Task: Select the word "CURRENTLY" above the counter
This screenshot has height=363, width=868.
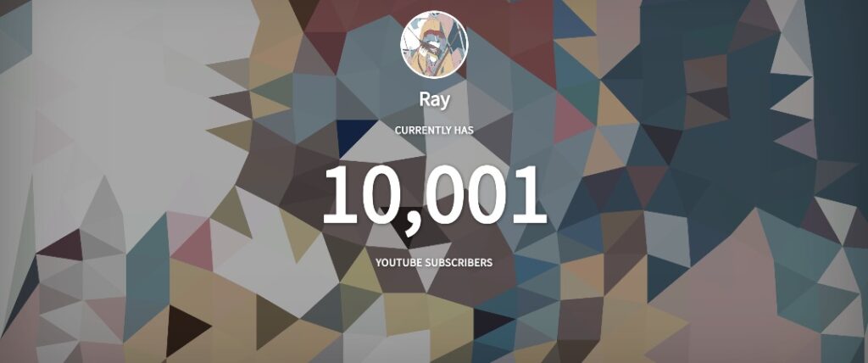Action: click(x=424, y=131)
